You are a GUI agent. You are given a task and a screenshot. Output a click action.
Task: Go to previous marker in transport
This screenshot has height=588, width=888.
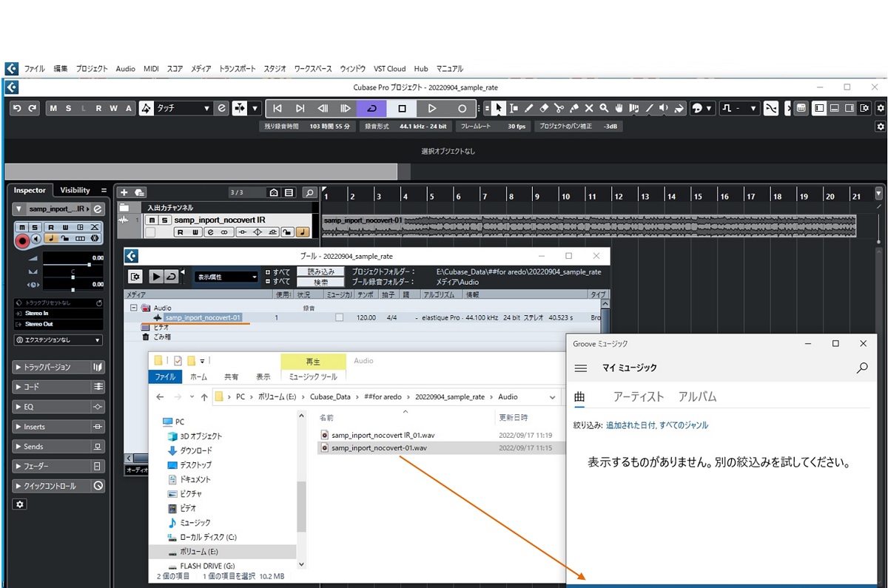[277, 109]
